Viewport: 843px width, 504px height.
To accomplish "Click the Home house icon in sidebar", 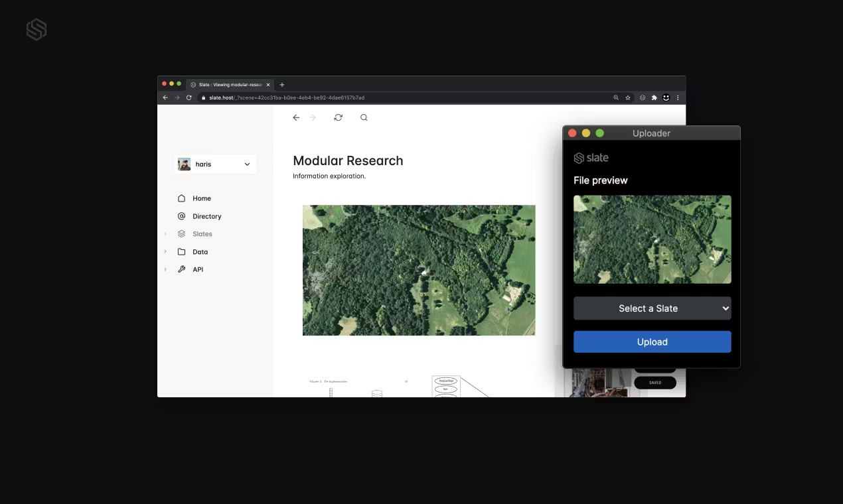I will tap(182, 198).
